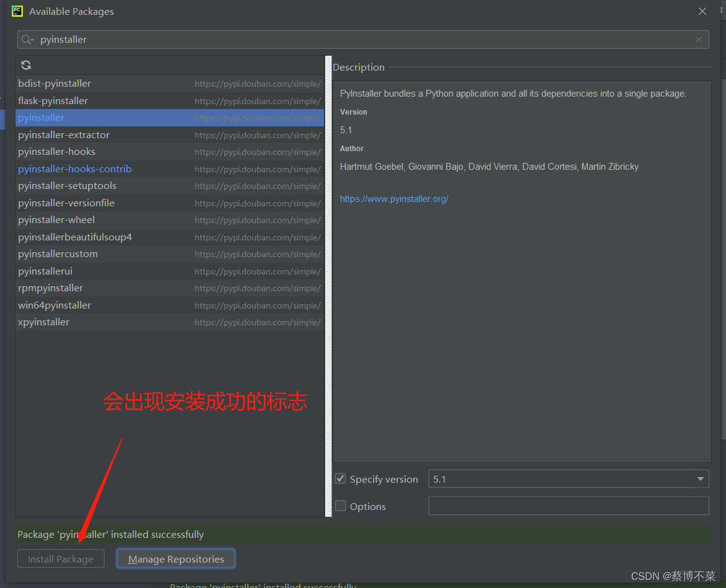Select pyinstallerbeautifulsoup4 package

[x=170, y=237]
